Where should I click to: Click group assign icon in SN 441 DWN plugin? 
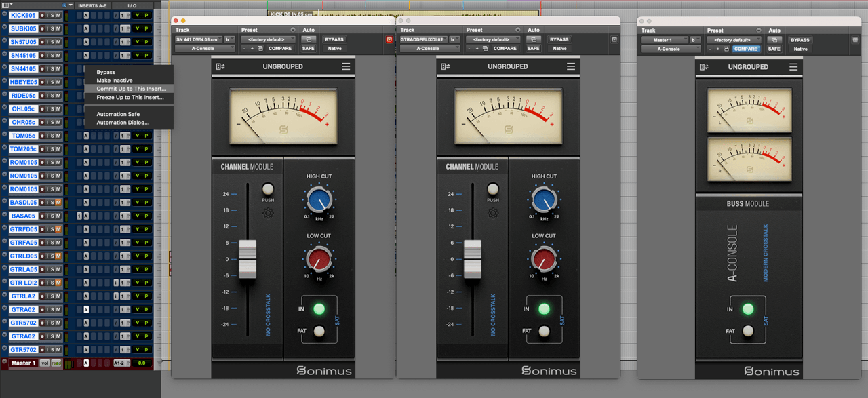point(220,66)
